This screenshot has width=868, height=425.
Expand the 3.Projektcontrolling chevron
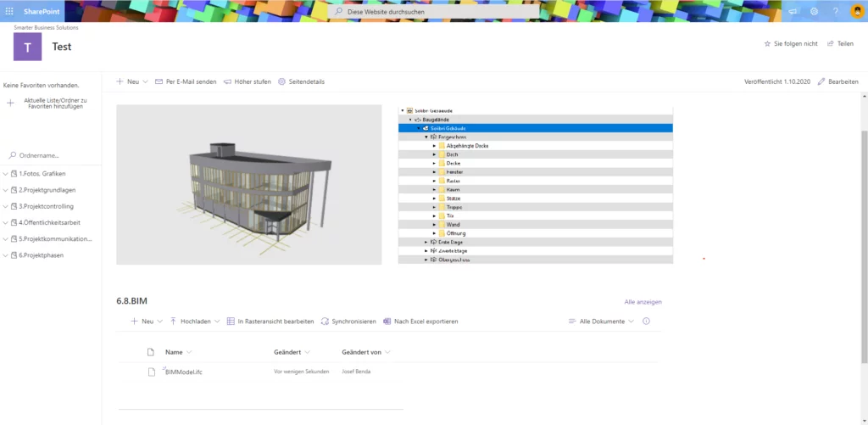click(x=6, y=206)
